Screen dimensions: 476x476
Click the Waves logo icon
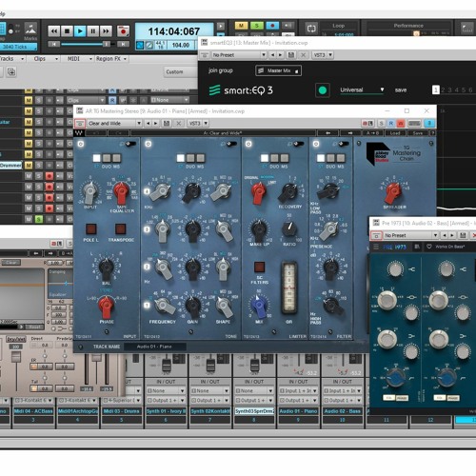click(x=78, y=133)
